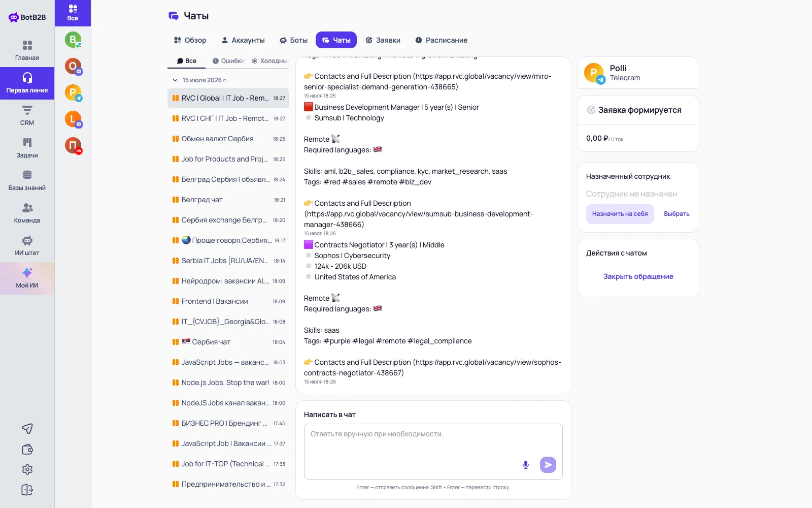Open Первая линия section
Image resolution: width=812 pixels, height=508 pixels.
27,83
